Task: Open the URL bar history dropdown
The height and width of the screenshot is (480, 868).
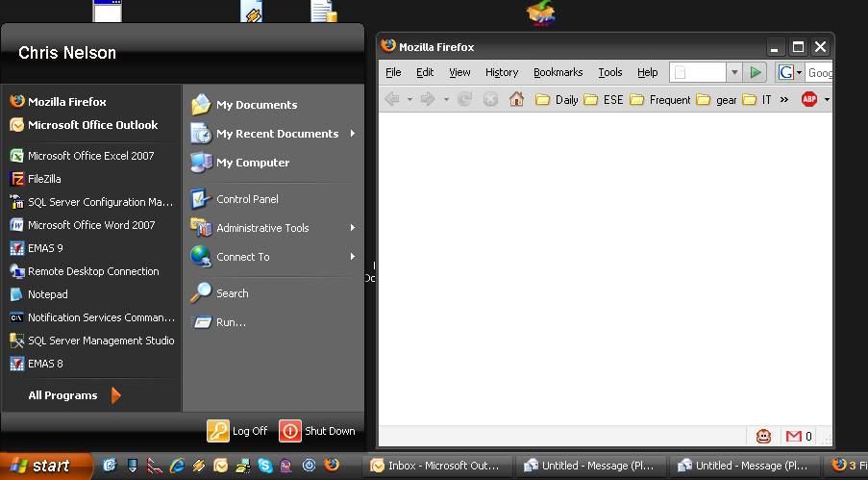Action: click(x=734, y=72)
